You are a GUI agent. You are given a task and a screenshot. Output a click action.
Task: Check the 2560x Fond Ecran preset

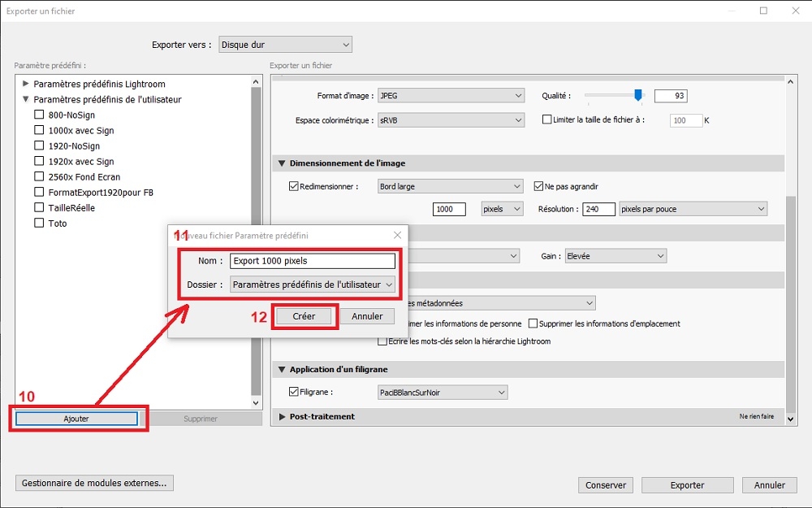39,176
